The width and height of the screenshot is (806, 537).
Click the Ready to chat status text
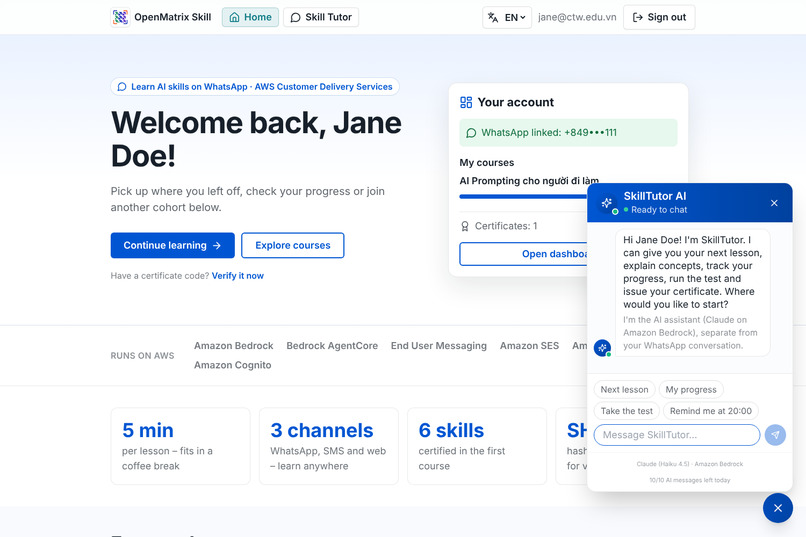[x=659, y=210]
